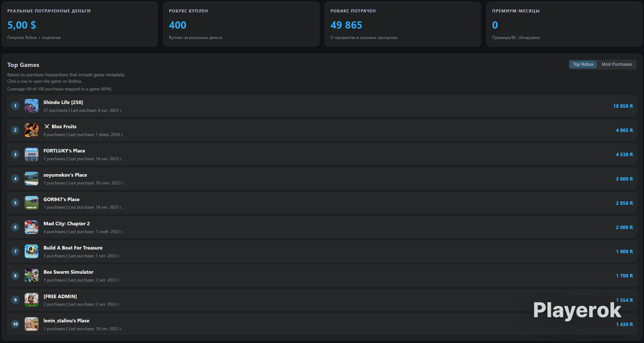Open the [FREE ADMIN] game title

60,296
